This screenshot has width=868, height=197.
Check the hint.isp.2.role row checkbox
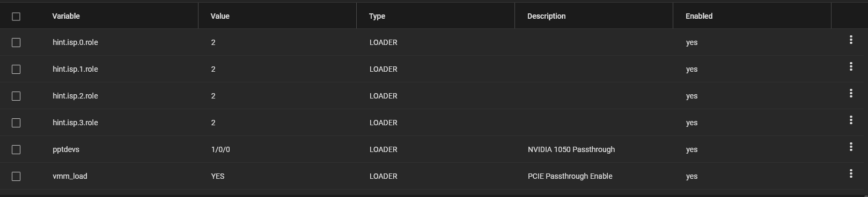tap(16, 96)
